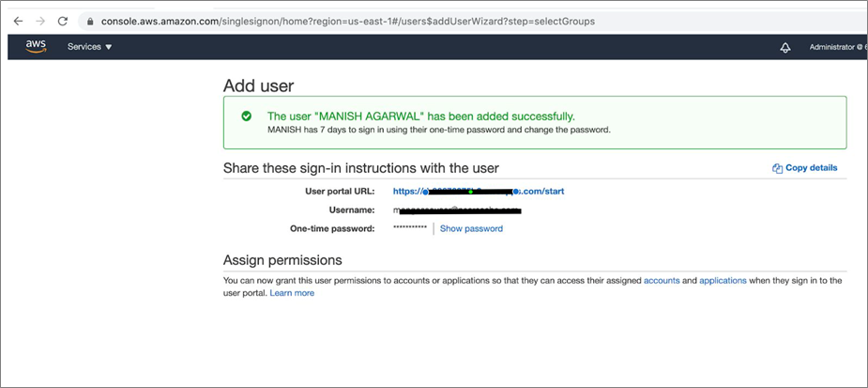Select the masked one-time password asterisks
Viewport: 868px width, 388px height.
(x=410, y=228)
